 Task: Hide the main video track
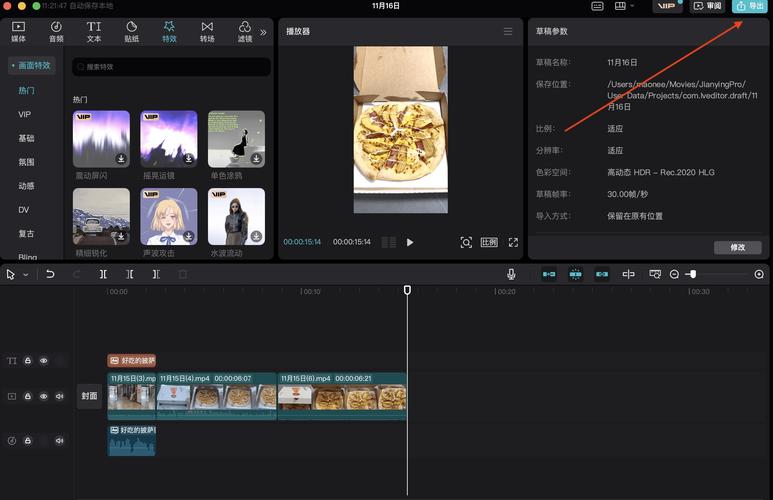(x=43, y=396)
